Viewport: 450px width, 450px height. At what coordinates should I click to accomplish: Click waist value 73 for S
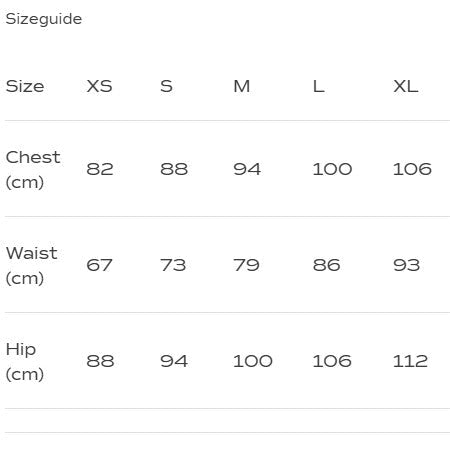173,265
